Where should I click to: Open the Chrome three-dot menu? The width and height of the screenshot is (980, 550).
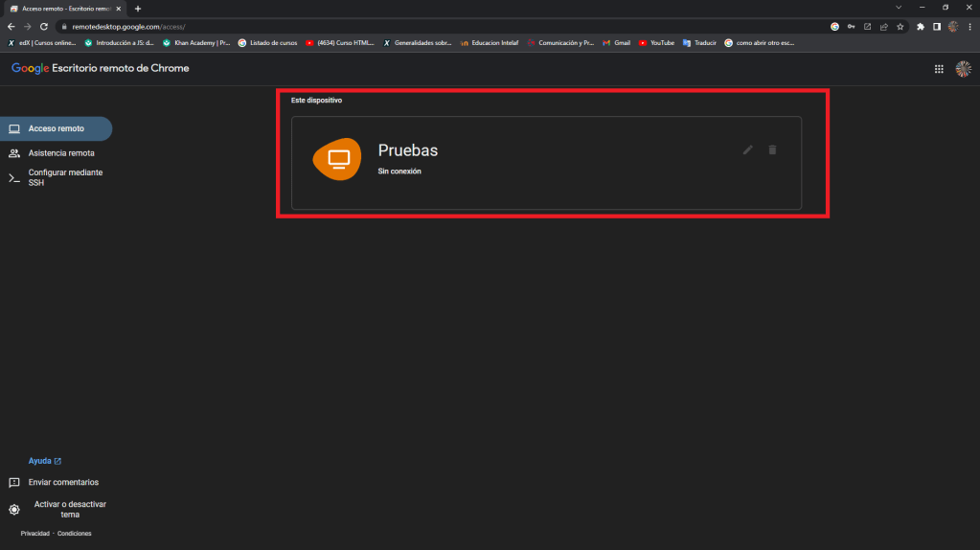[969, 27]
